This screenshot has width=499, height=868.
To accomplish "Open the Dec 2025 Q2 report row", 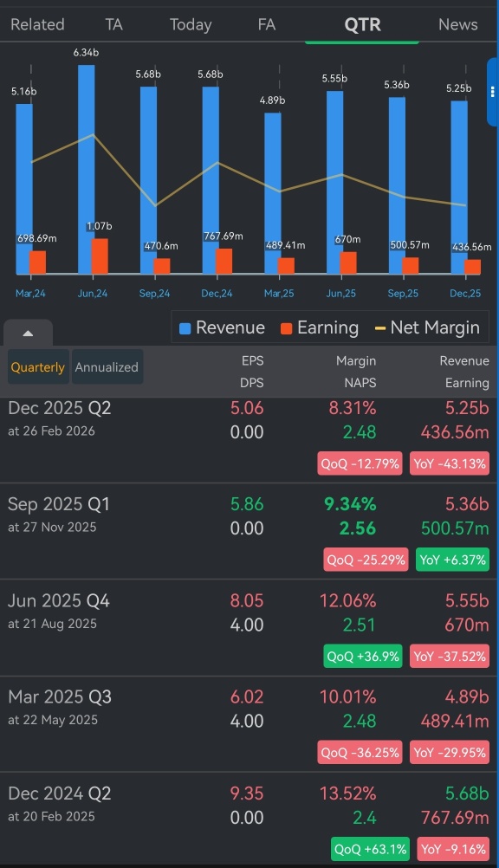I will [x=249, y=440].
